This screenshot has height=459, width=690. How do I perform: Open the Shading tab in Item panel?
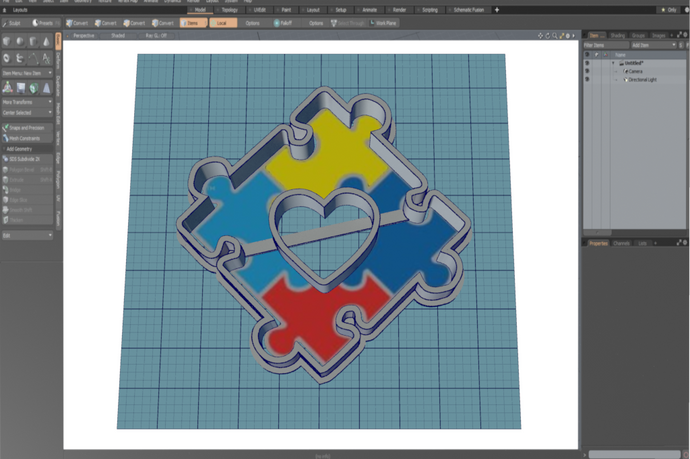click(x=617, y=35)
